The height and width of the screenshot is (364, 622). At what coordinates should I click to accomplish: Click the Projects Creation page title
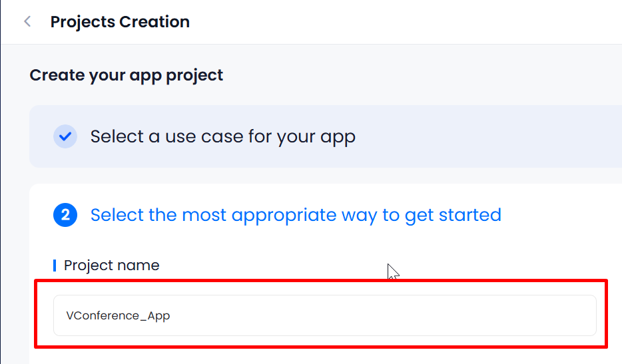click(x=120, y=22)
